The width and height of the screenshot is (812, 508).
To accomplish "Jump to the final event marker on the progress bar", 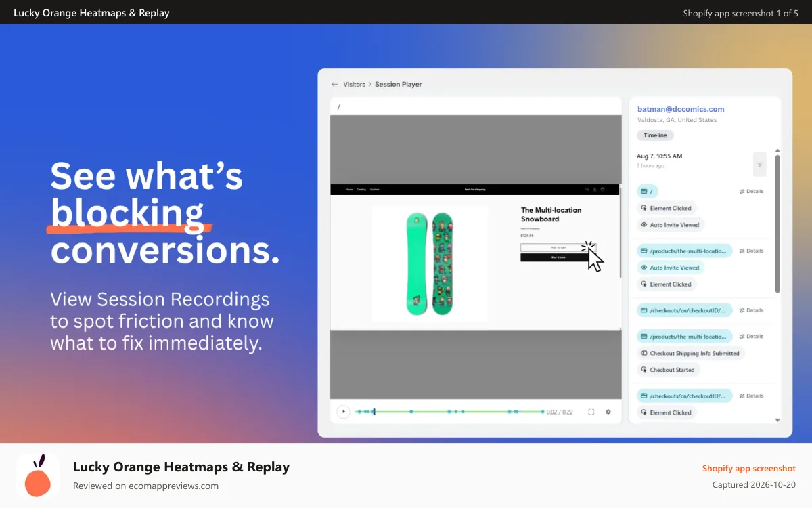I will 542,412.
